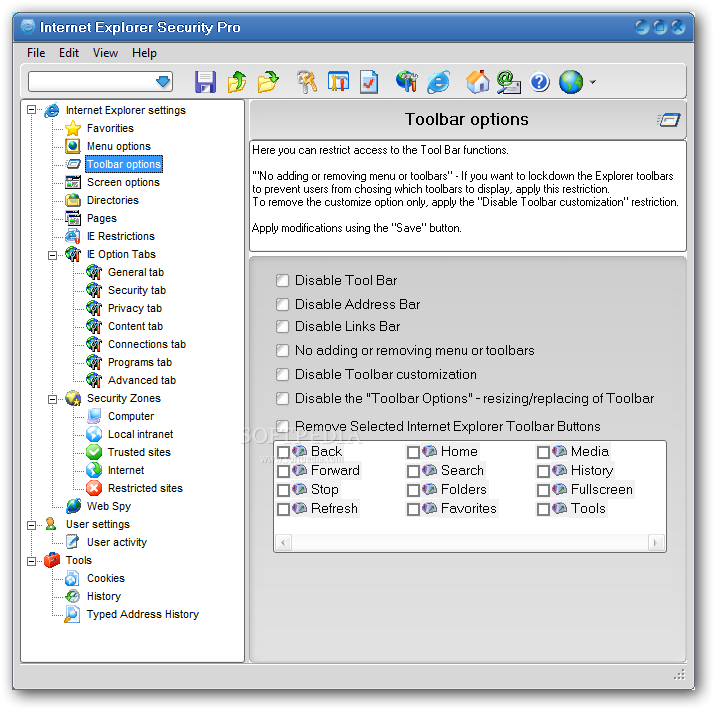Click the Tools red toolbox icon
The width and height of the screenshot is (715, 710).
[52, 560]
